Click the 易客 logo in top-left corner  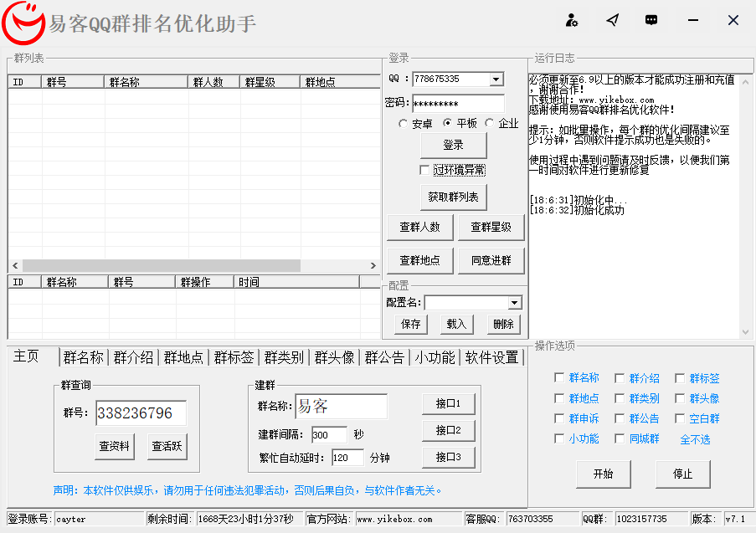click(25, 21)
